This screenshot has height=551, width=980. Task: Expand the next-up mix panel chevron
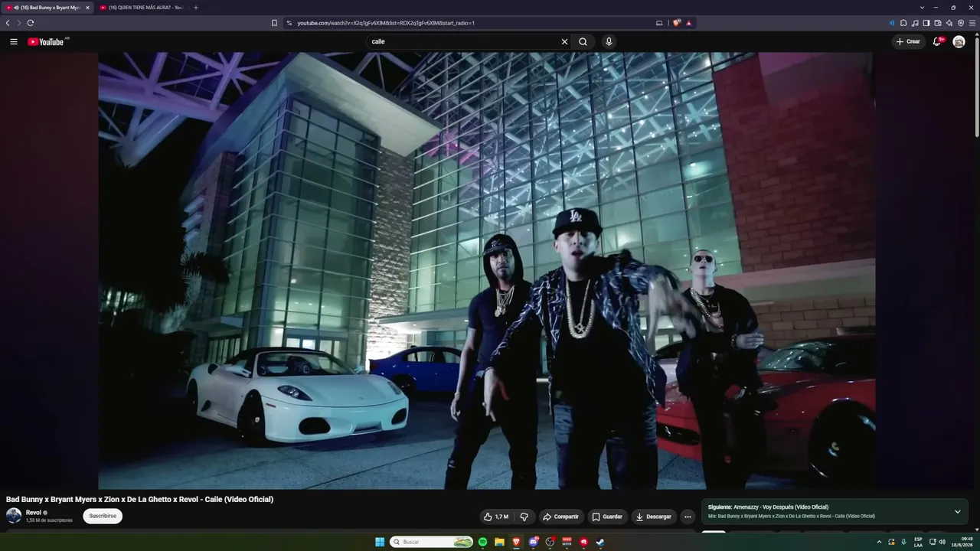coord(957,511)
